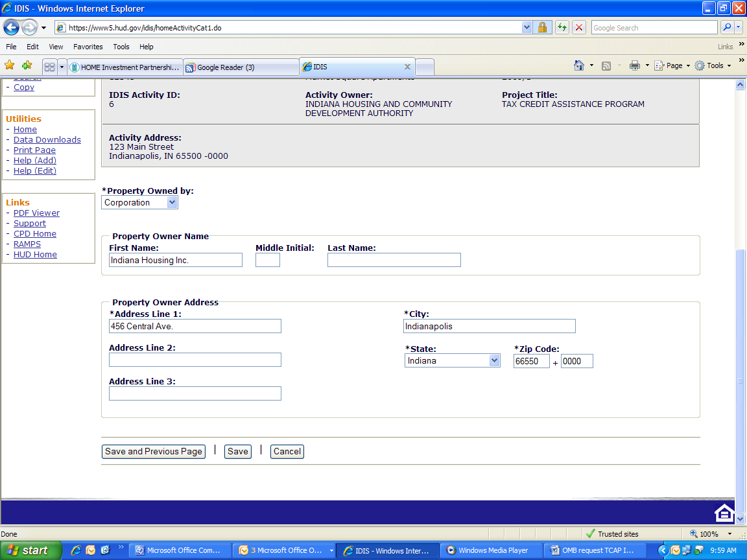Open the Print options dropdown arrow
Viewport: 747px width, 560px height.
coord(647,65)
